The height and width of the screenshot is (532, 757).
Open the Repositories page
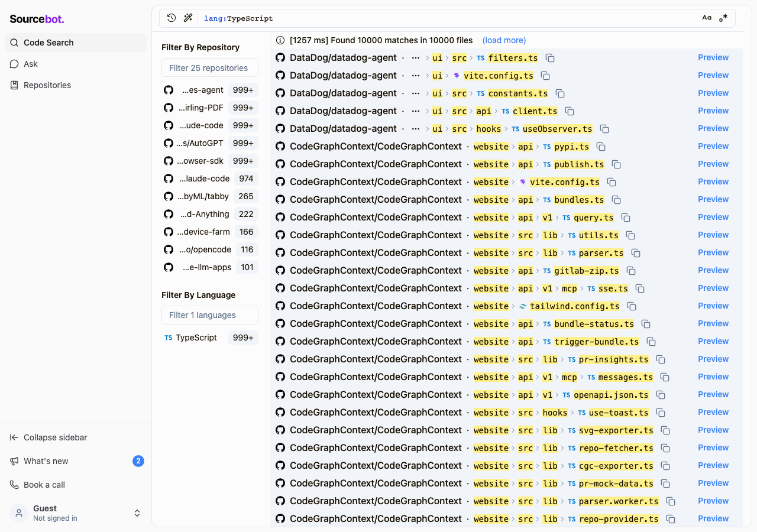(x=76, y=85)
